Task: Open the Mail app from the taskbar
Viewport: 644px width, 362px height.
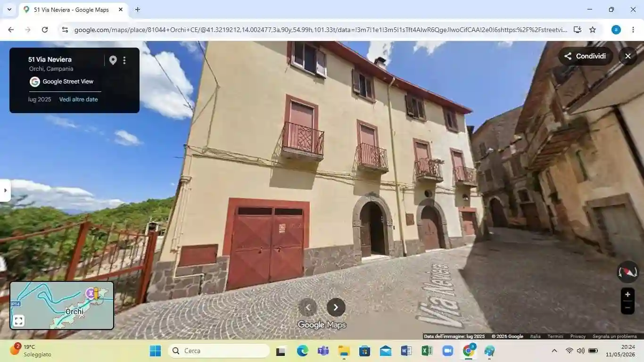Action: click(x=386, y=351)
